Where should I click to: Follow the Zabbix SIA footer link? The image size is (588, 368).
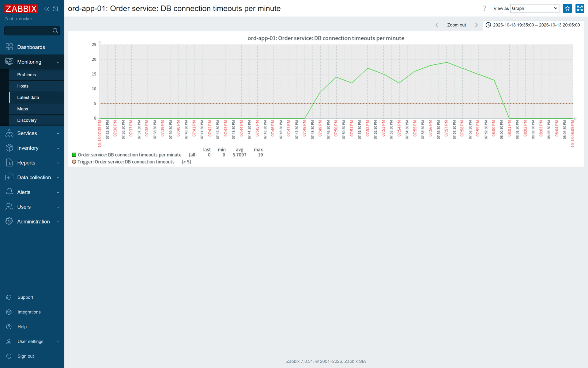pyautogui.click(x=355, y=361)
